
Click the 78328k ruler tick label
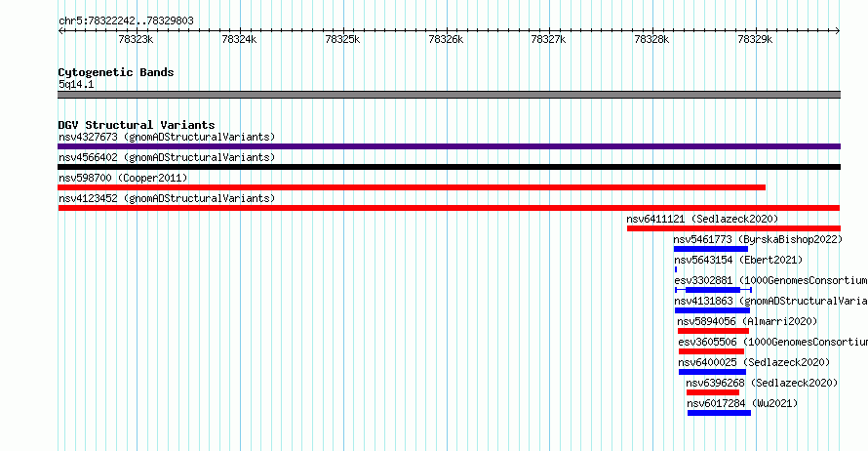coord(652,39)
